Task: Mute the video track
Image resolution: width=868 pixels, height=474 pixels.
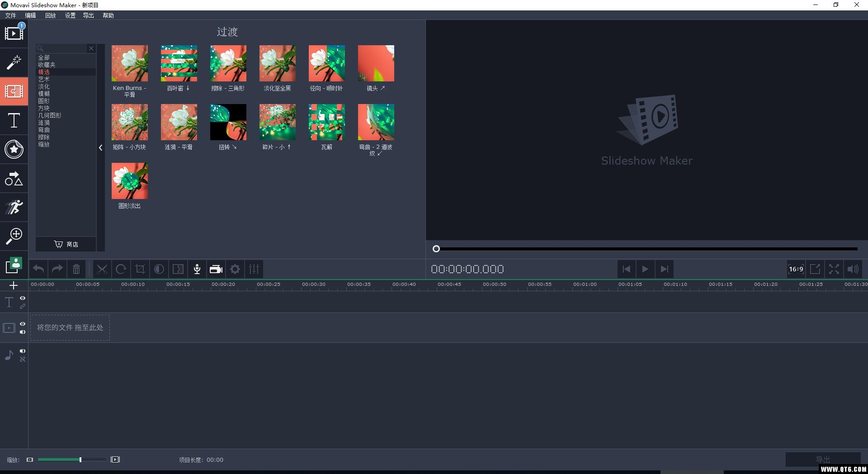Action: pyautogui.click(x=23, y=332)
